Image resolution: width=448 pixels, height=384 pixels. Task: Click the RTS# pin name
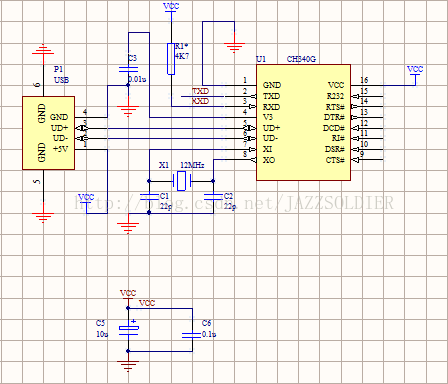[x=335, y=107]
